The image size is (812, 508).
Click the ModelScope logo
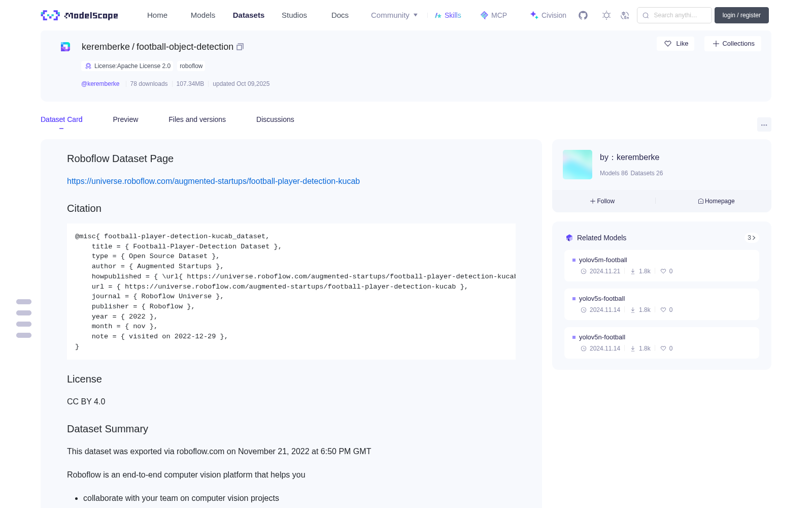click(x=79, y=15)
